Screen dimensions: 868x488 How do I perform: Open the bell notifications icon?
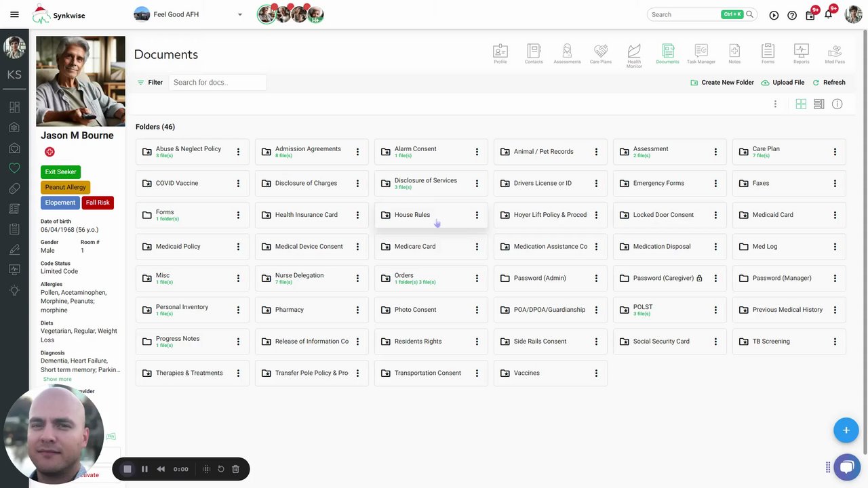pyautogui.click(x=829, y=14)
